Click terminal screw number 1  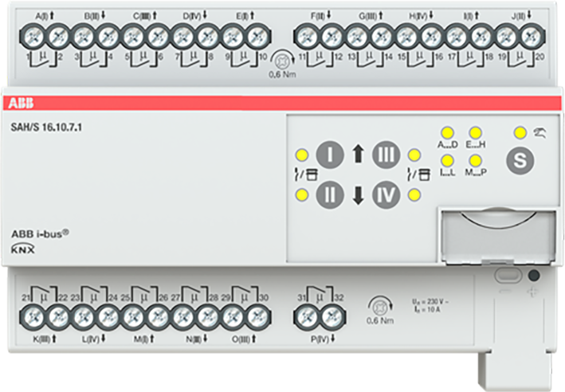pos(33,37)
